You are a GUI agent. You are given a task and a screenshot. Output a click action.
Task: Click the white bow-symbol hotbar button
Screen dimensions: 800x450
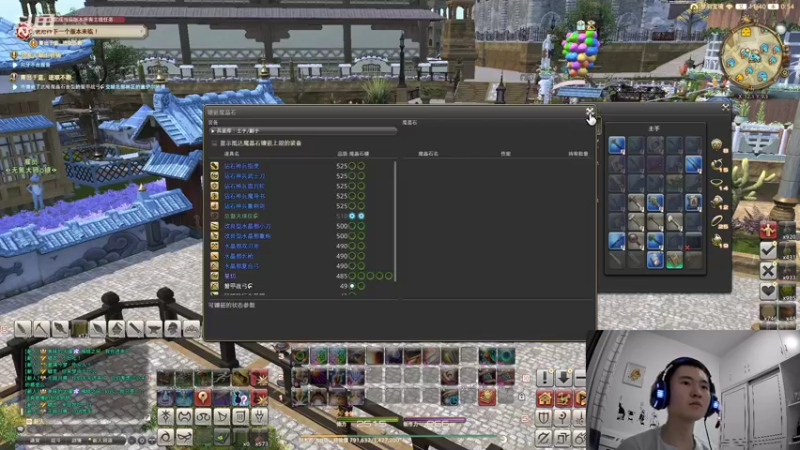221,417
